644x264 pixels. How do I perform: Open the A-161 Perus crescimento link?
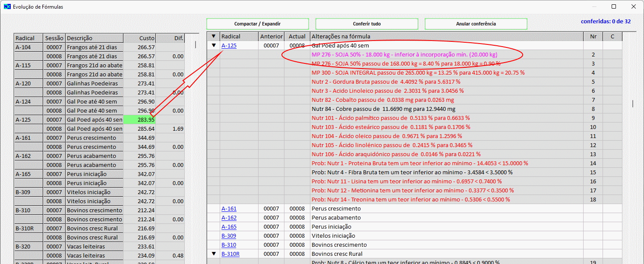tap(229, 208)
